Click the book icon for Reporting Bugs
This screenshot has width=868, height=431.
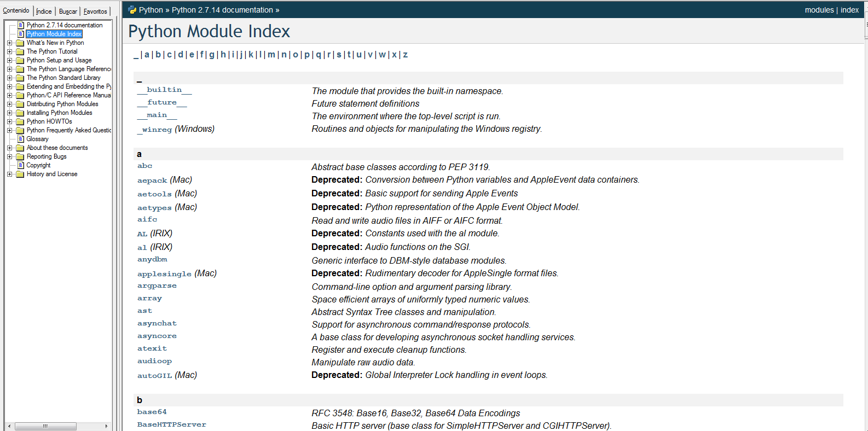(20, 156)
